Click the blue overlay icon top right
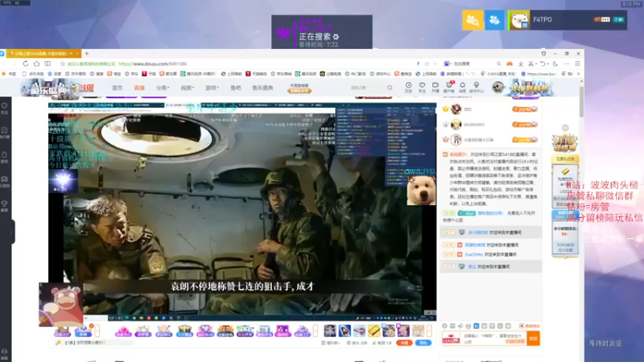 pos(494,19)
